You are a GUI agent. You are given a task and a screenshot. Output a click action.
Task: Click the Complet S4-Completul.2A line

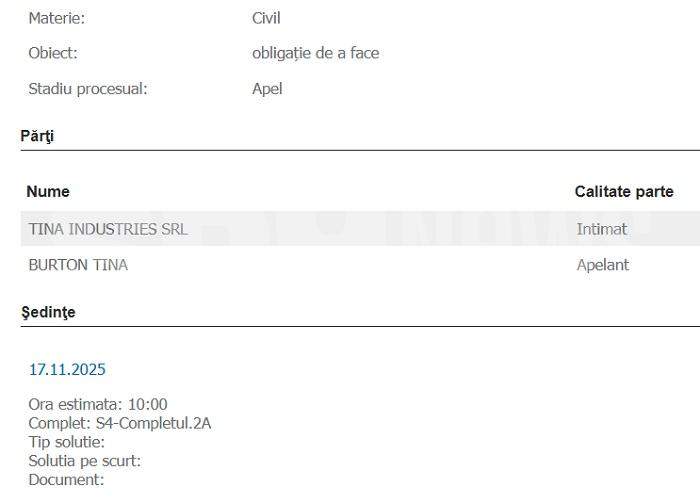(x=120, y=423)
